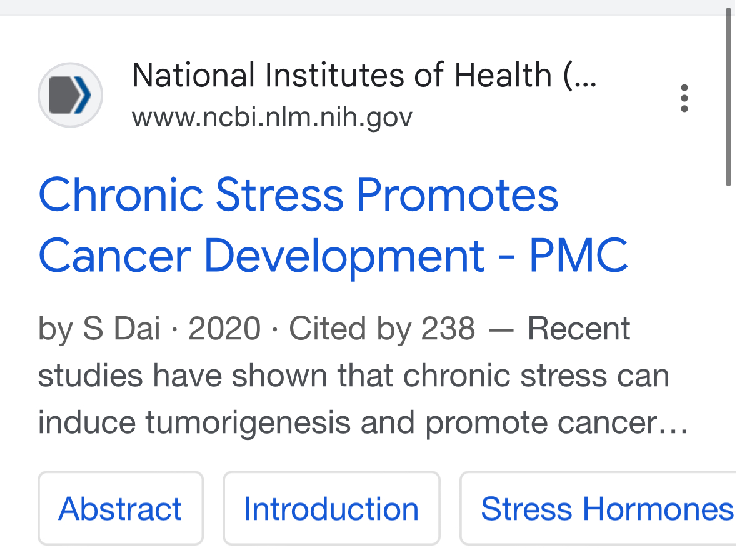737x560 pixels.
Task: Jump to the Abstract section chip
Action: click(x=120, y=508)
